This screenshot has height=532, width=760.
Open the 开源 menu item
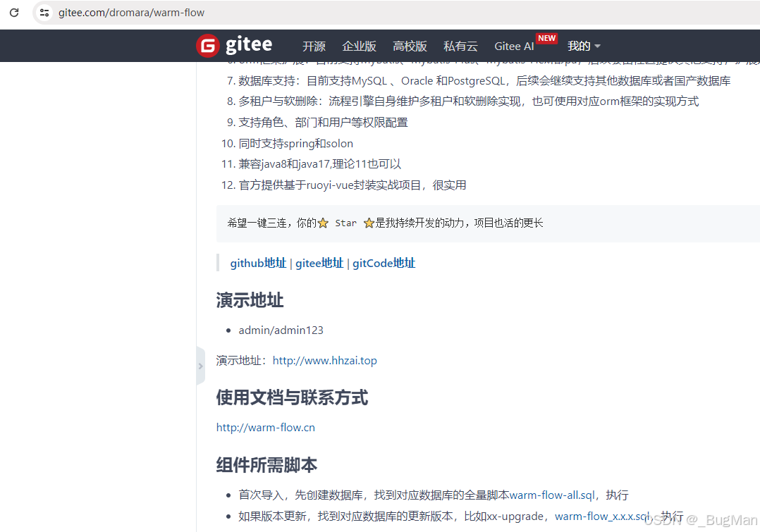314,46
